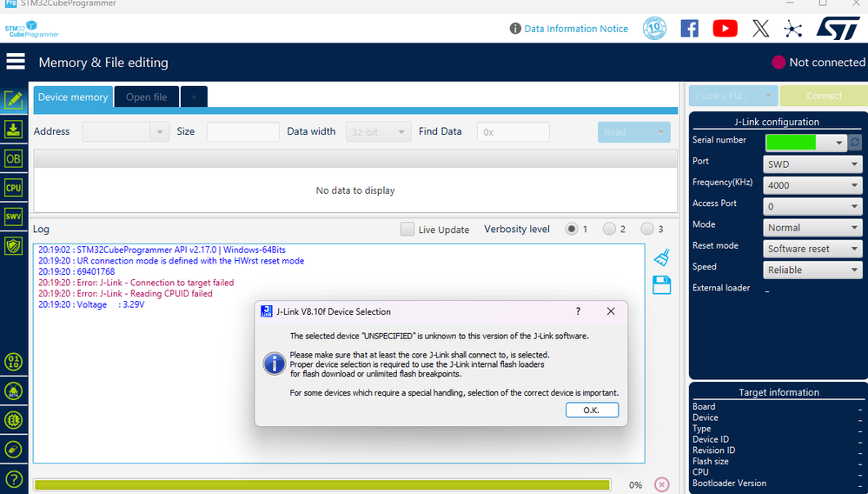Screen dimensions: 868x494
Task: Close the J-Link Device Selection dialog
Action: (611, 311)
